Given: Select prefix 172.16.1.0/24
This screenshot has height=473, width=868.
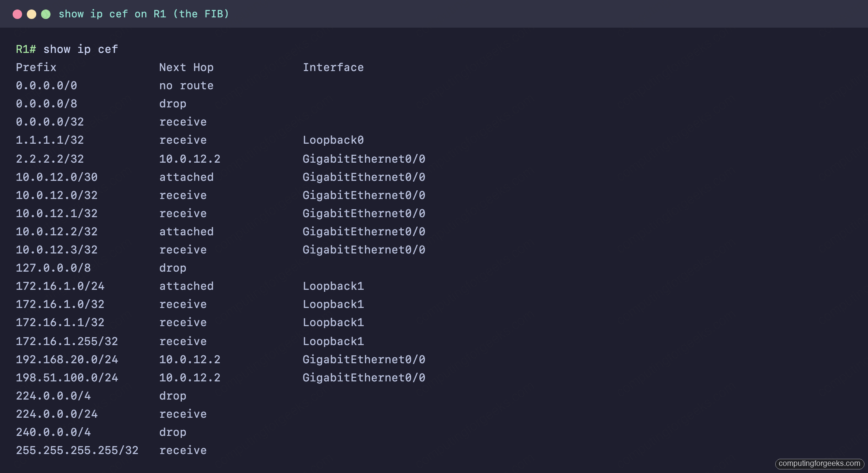Looking at the screenshot, I should coord(60,286).
